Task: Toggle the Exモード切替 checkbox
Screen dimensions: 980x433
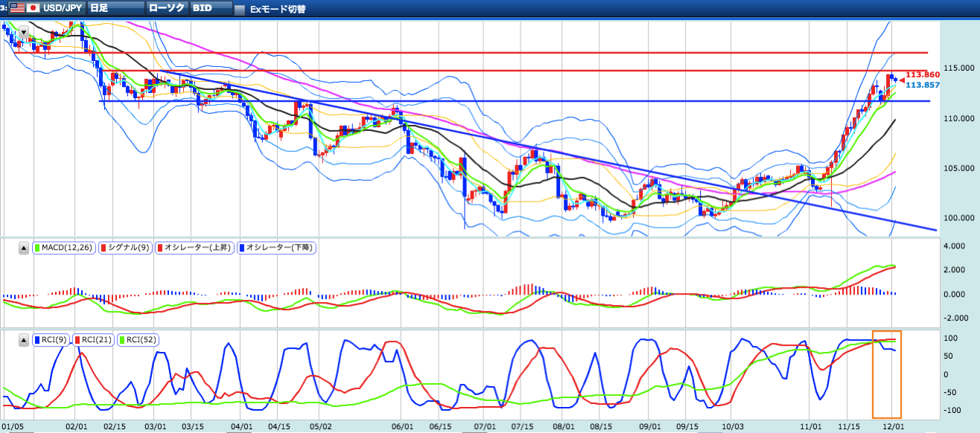Action: (239, 10)
